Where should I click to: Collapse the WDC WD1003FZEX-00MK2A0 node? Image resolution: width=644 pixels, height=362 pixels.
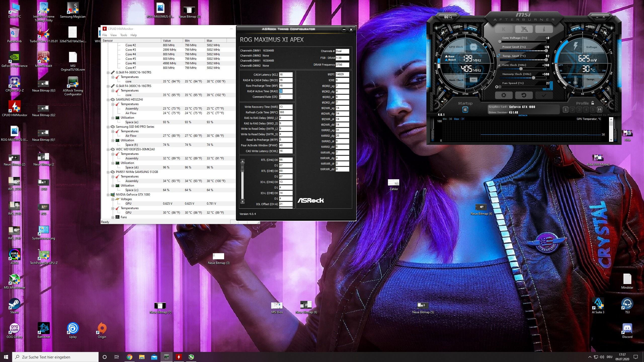pos(108,149)
